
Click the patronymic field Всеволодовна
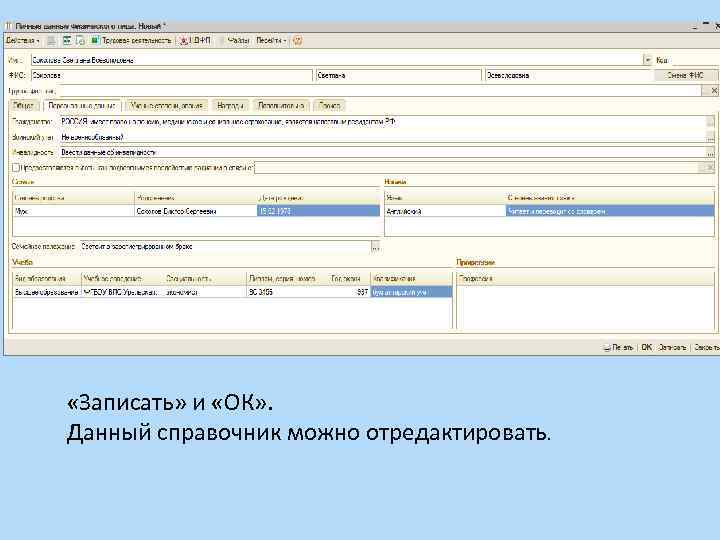tap(568, 75)
